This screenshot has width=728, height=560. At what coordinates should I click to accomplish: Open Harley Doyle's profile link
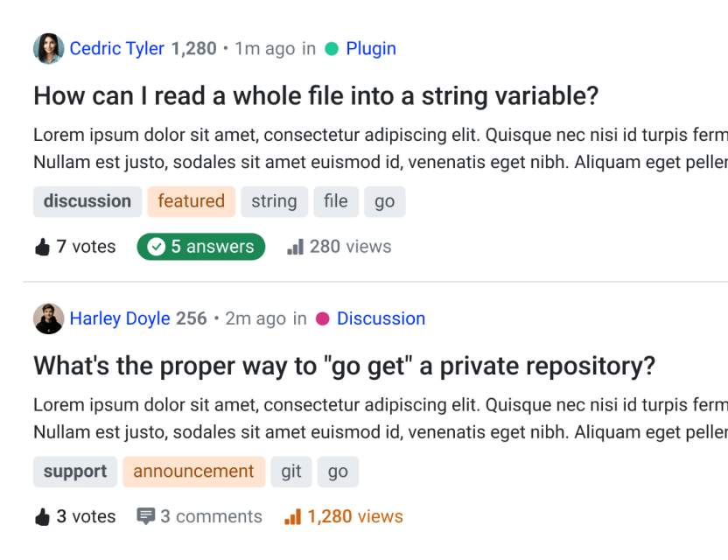point(120,318)
